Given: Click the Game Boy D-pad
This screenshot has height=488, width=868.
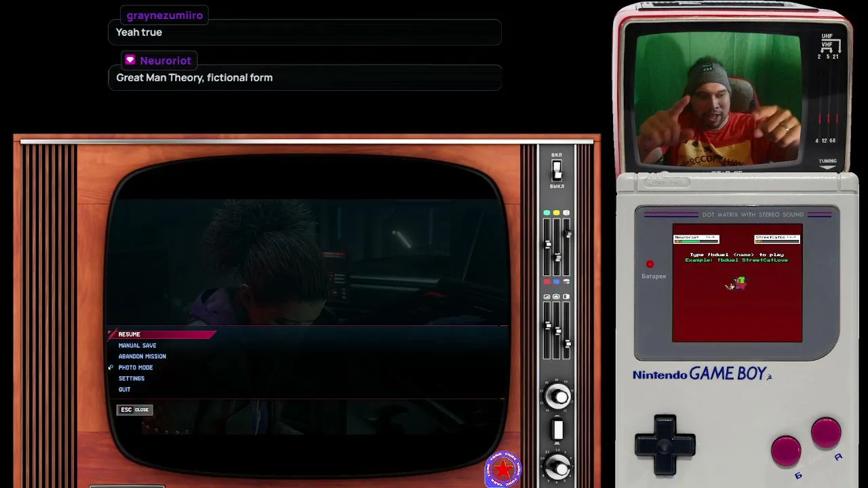Looking at the screenshot, I should tap(665, 445).
